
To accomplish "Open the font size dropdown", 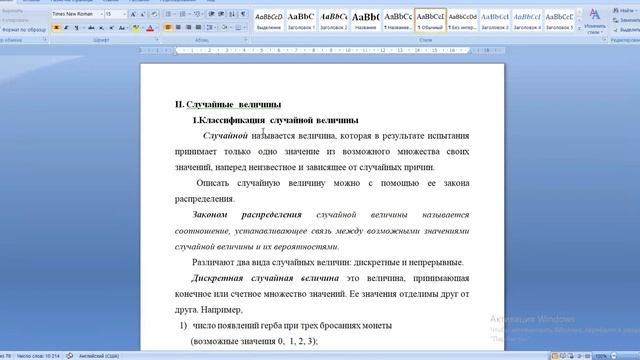I will (x=124, y=14).
